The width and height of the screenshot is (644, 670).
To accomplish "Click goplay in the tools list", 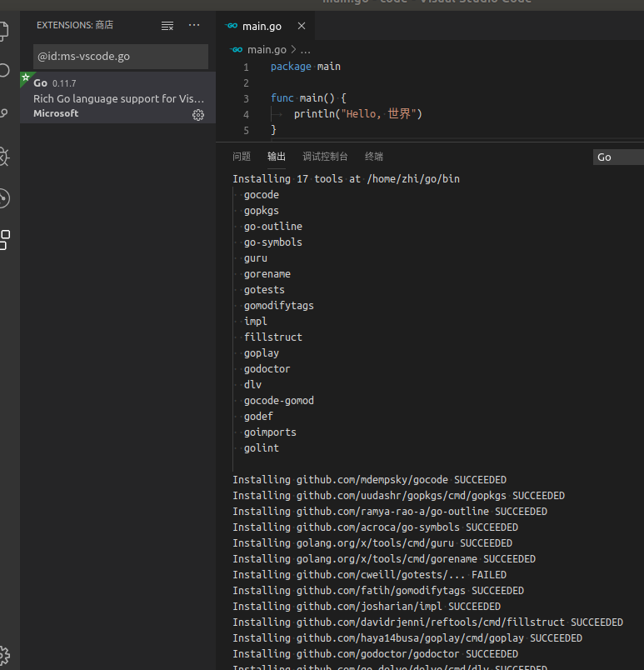I will [262, 353].
